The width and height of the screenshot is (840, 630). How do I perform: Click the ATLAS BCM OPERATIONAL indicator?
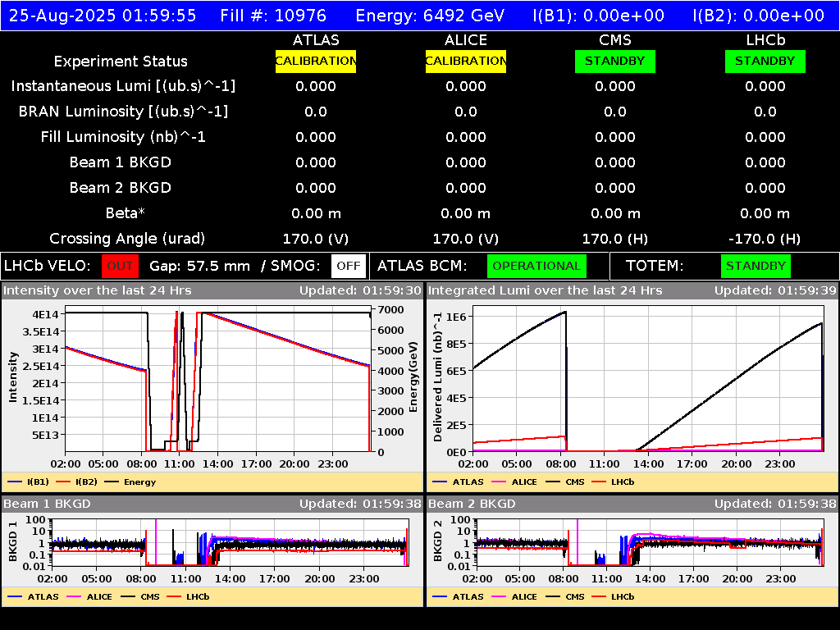point(536,266)
